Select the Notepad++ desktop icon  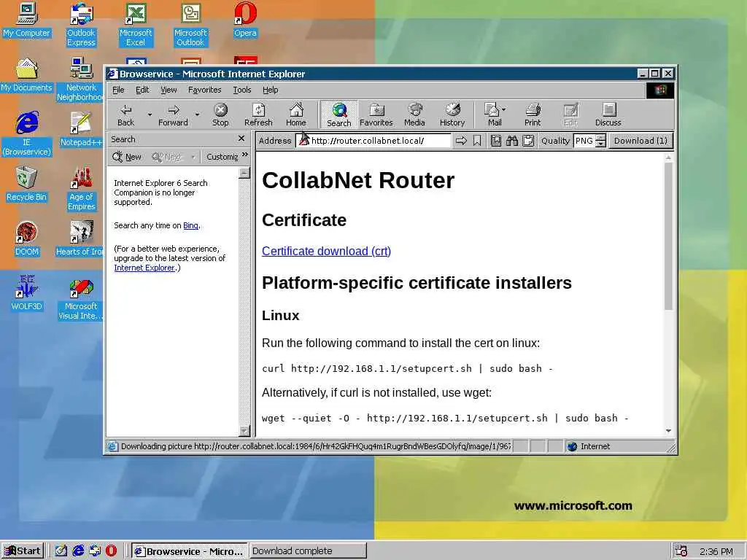81,129
